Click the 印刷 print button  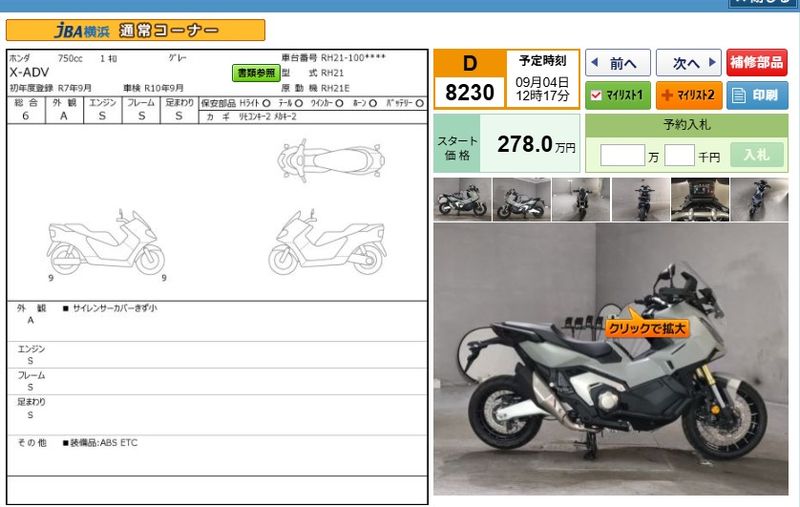(x=757, y=95)
